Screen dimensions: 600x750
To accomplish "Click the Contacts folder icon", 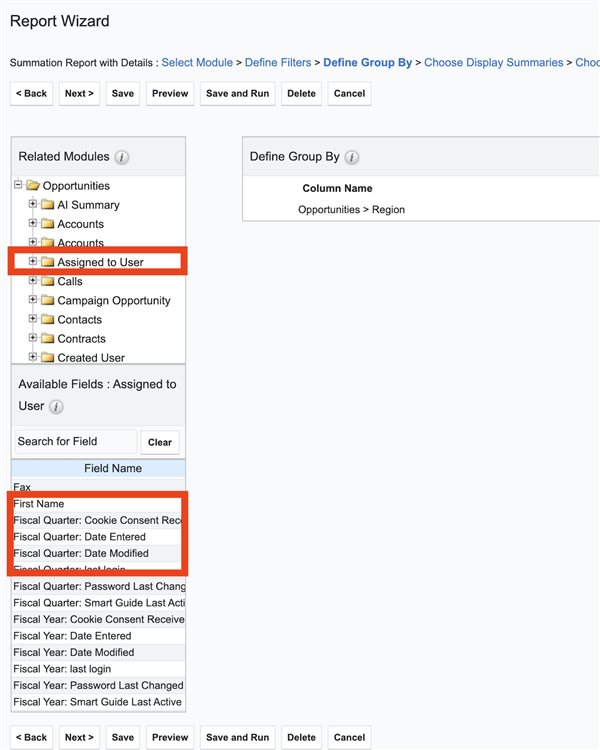I will [x=47, y=320].
